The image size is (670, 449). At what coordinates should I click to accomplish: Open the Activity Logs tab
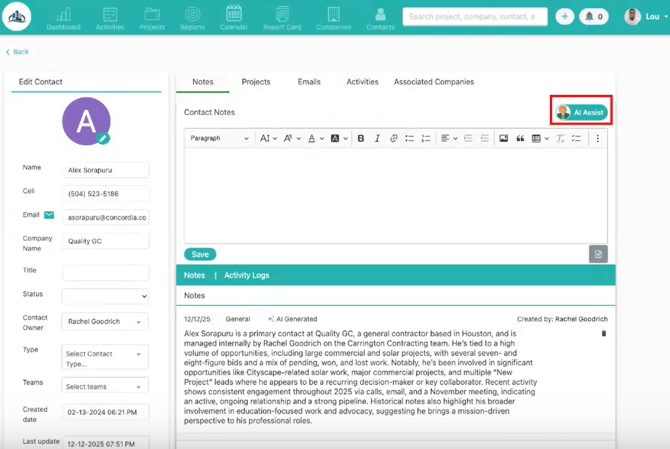click(x=246, y=275)
